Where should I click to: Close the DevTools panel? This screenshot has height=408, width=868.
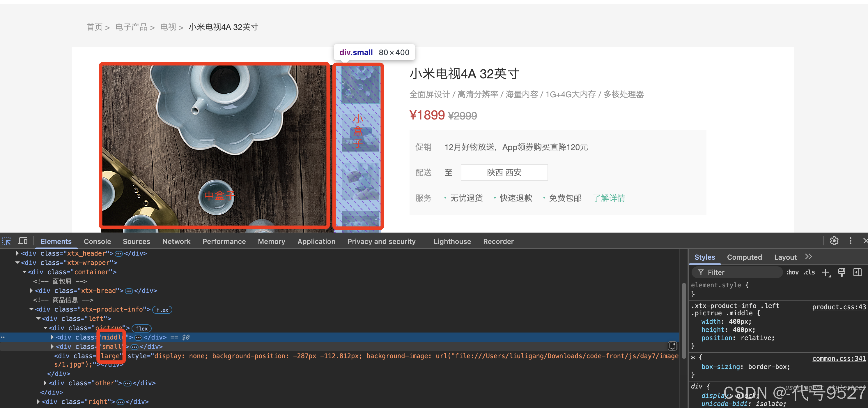click(865, 241)
